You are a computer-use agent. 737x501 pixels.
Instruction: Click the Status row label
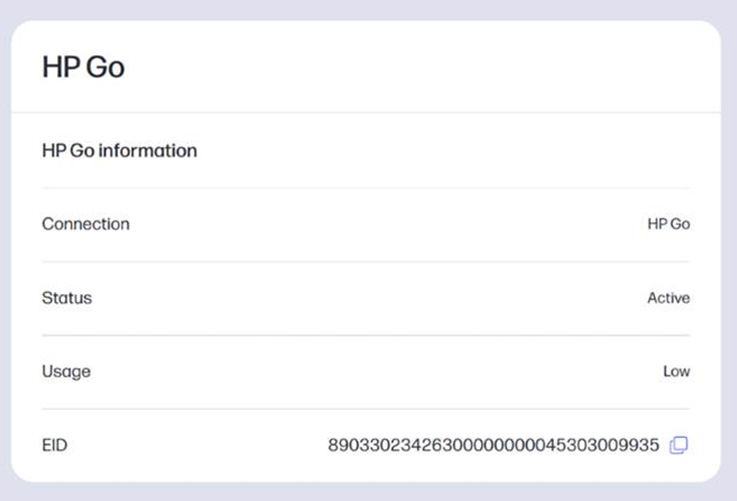(x=66, y=298)
